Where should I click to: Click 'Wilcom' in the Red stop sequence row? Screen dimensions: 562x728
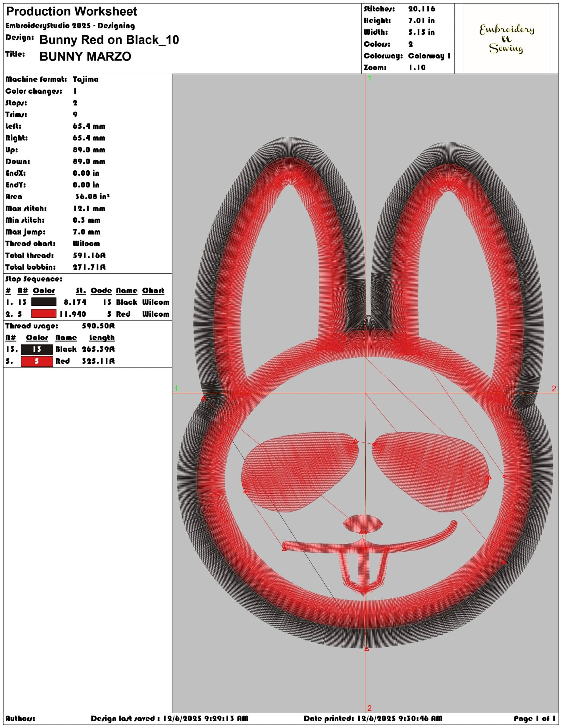tap(156, 314)
